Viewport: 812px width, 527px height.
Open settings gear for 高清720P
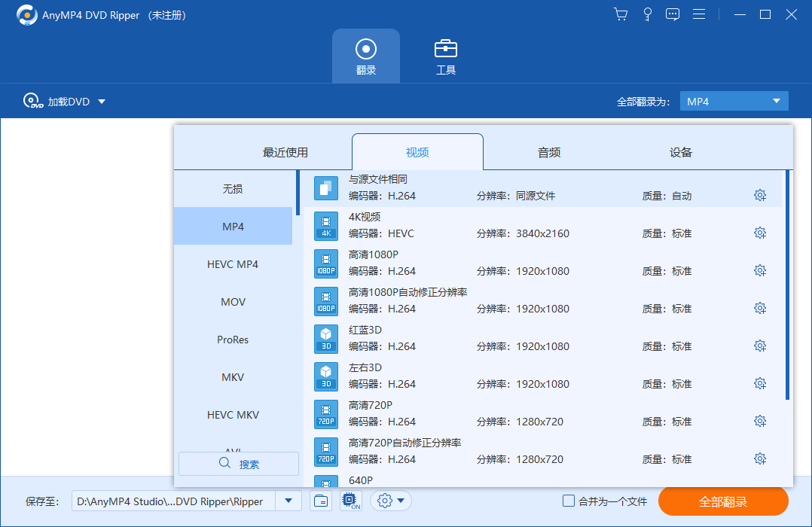coord(760,422)
